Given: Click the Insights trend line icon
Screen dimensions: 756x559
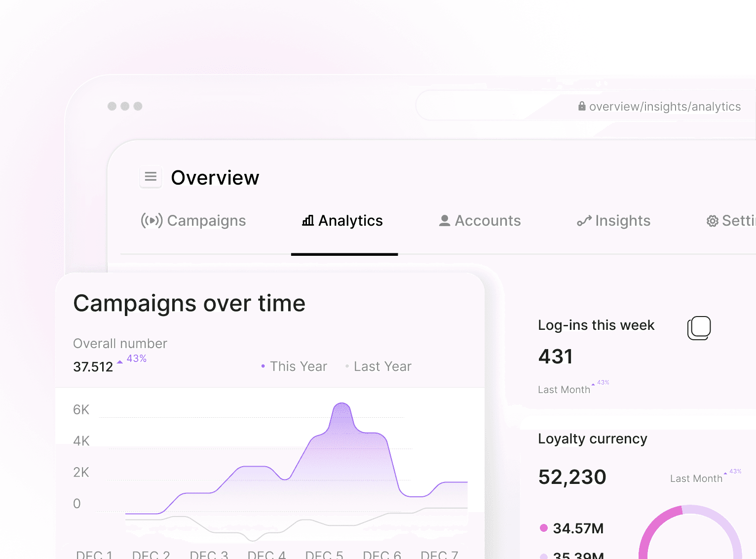Looking at the screenshot, I should coord(584,221).
